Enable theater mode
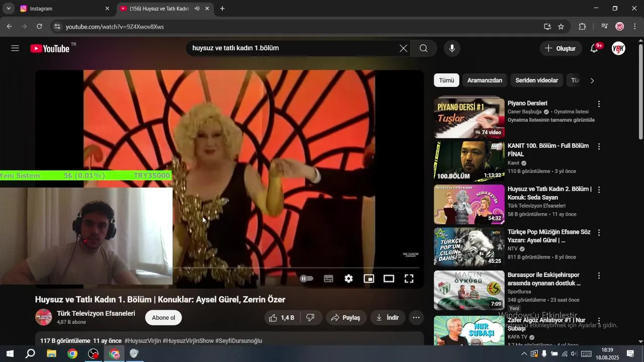The width and height of the screenshot is (644, 362). pyautogui.click(x=389, y=279)
